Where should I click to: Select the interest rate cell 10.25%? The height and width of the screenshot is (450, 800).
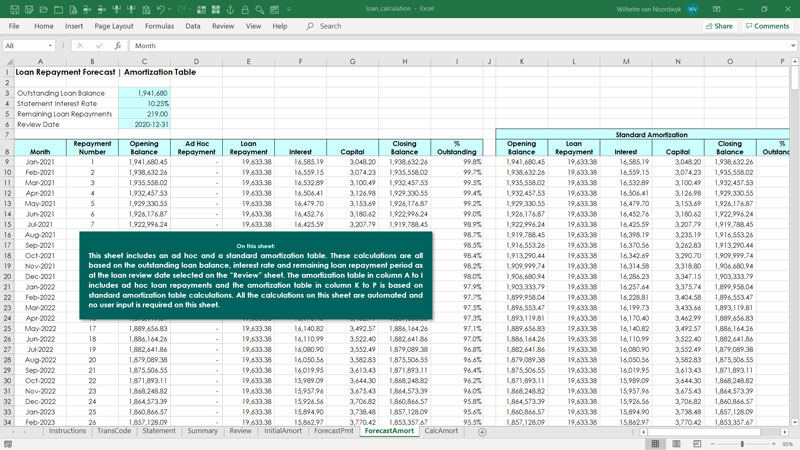(x=144, y=104)
